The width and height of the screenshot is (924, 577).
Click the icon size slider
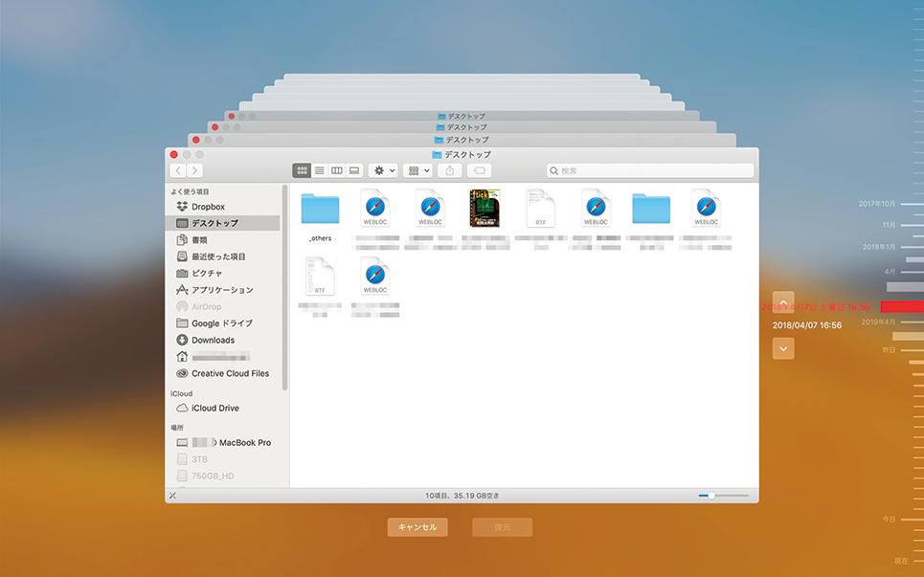point(723,496)
